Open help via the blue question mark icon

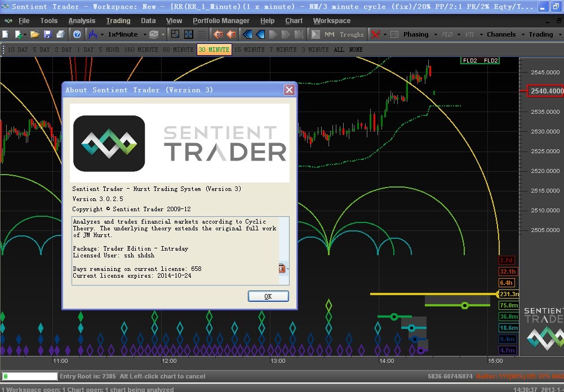pyautogui.click(x=77, y=34)
